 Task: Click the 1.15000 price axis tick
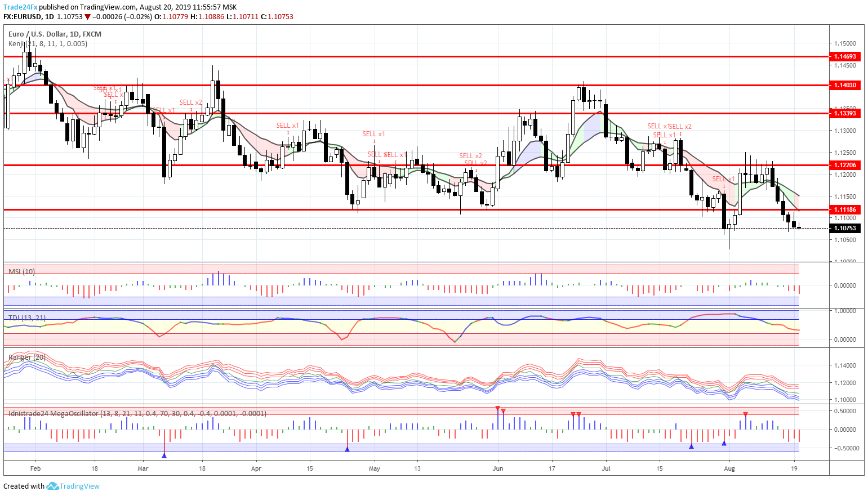click(845, 43)
